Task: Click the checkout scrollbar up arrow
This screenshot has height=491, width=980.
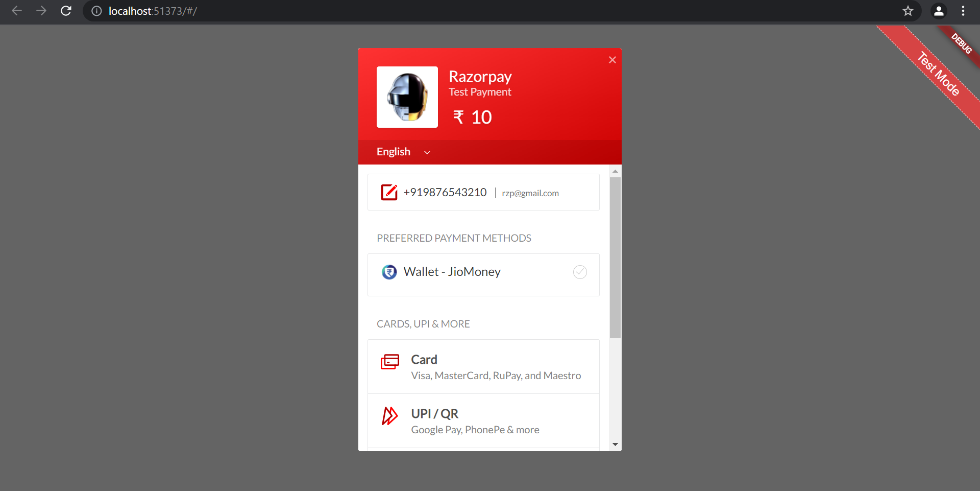Action: tap(616, 171)
